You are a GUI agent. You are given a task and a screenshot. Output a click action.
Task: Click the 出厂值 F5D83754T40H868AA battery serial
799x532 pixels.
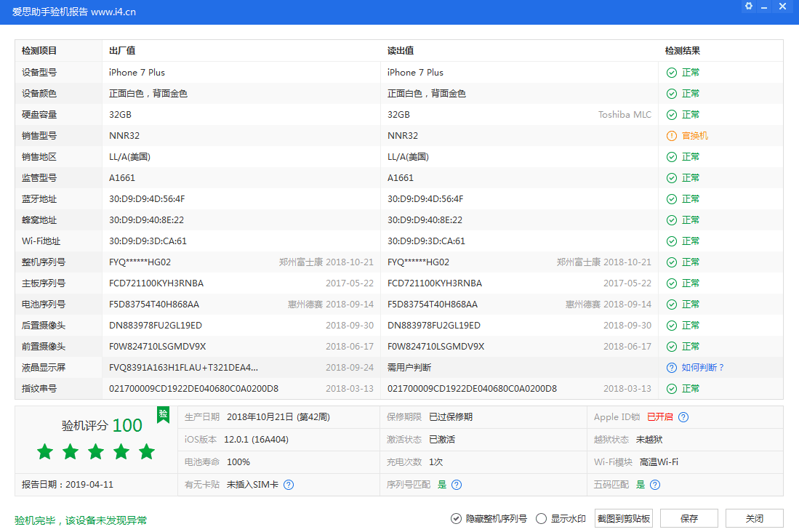point(154,305)
